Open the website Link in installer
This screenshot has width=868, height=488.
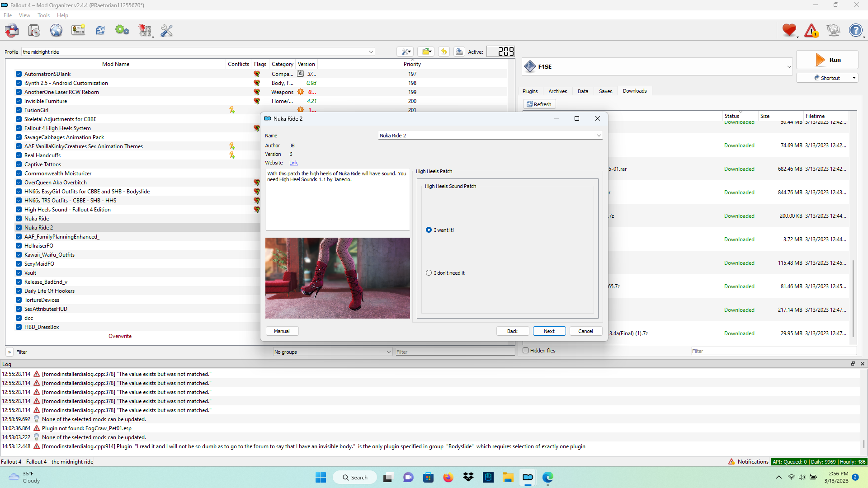coord(293,163)
